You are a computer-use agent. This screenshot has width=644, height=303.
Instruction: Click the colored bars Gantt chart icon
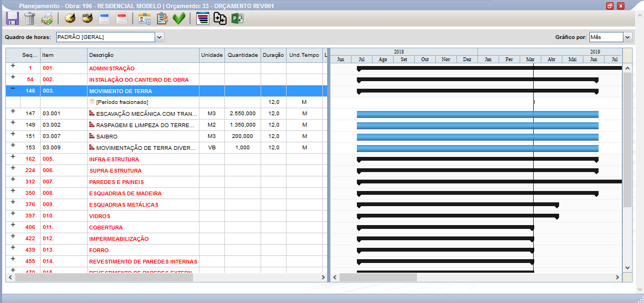tap(202, 19)
